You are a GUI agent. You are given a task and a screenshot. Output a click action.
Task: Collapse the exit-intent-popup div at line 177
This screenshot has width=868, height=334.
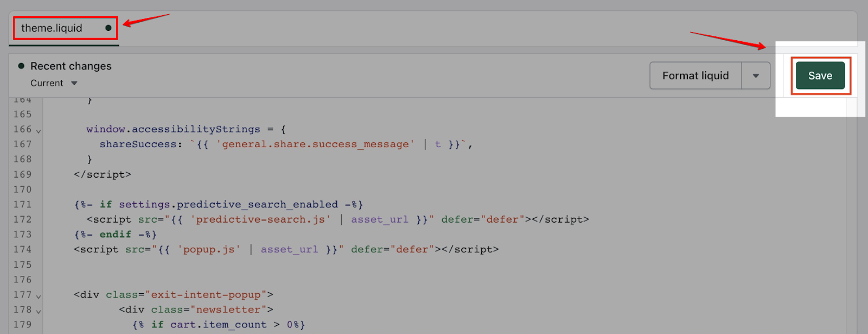(x=39, y=297)
